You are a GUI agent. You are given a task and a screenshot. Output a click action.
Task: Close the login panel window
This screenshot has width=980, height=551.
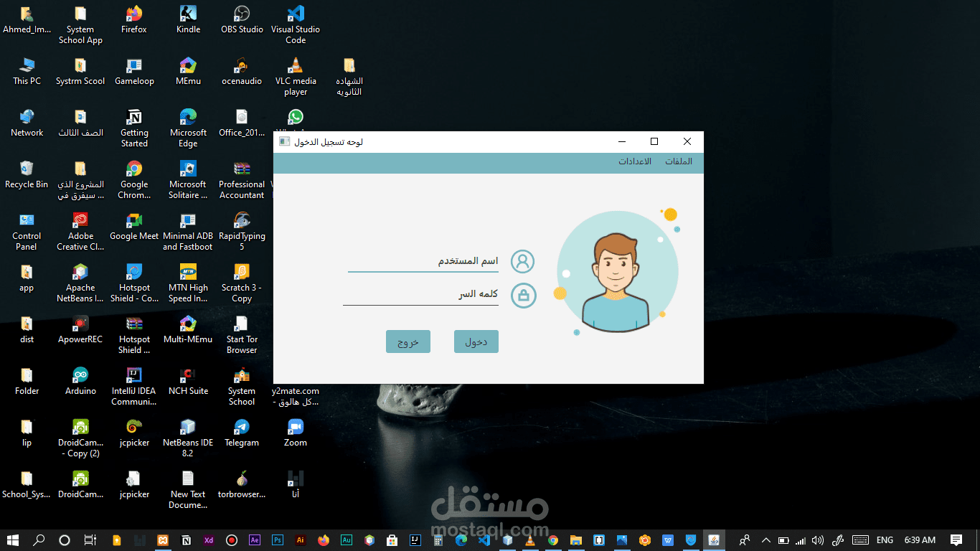[687, 141]
